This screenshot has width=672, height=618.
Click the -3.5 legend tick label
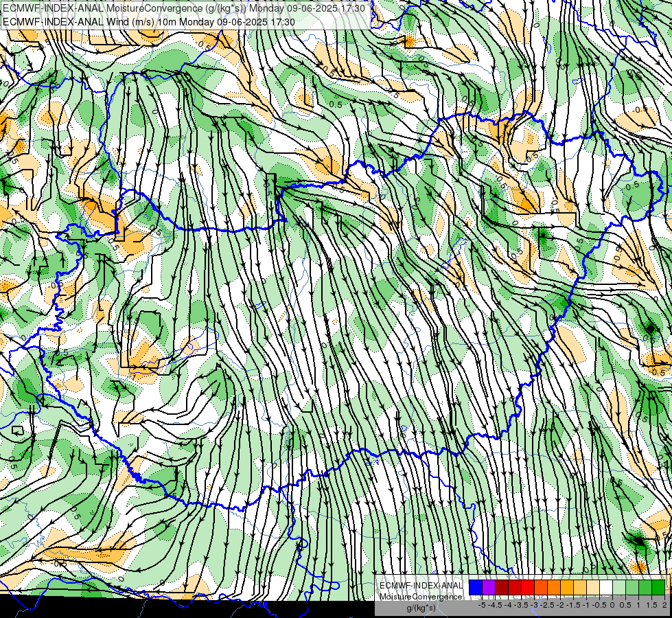click(x=522, y=605)
